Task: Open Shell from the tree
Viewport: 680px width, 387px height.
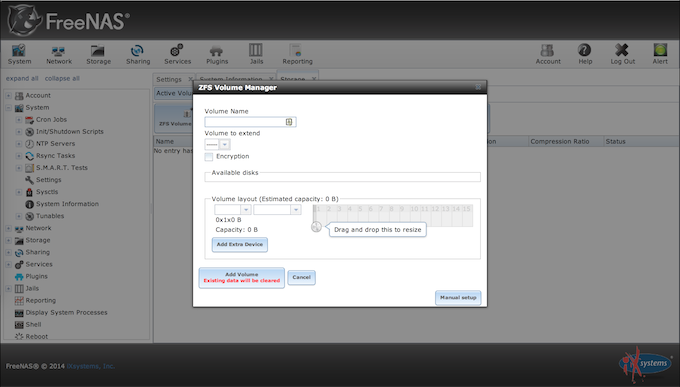Action: click(33, 325)
